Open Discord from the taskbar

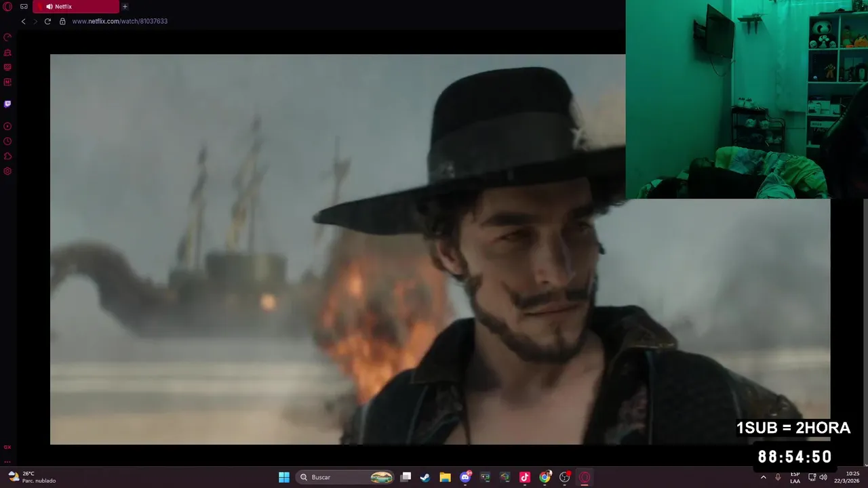coord(465,477)
